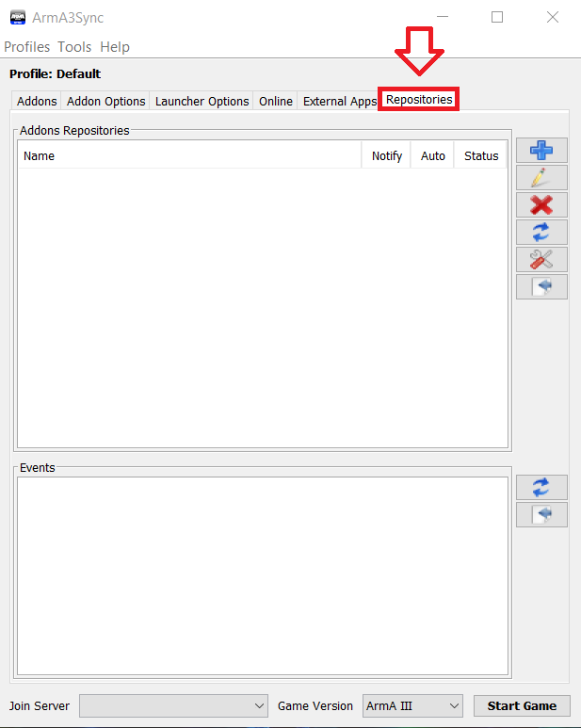The width and height of the screenshot is (581, 728).
Task: Click sync arrows icon beside Addons Repositories list
Action: click(541, 232)
